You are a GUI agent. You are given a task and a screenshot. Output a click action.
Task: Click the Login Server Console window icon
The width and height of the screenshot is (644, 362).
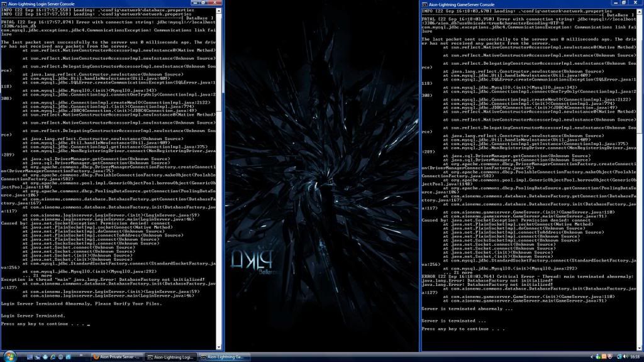tap(4, 3)
